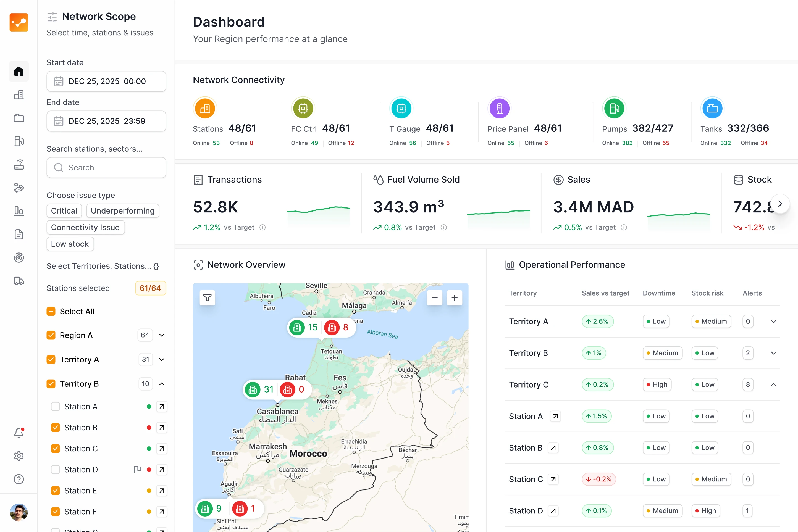Screen dimensions: 798x532
Task: Select the Critical issue type filter
Action: coord(64,211)
